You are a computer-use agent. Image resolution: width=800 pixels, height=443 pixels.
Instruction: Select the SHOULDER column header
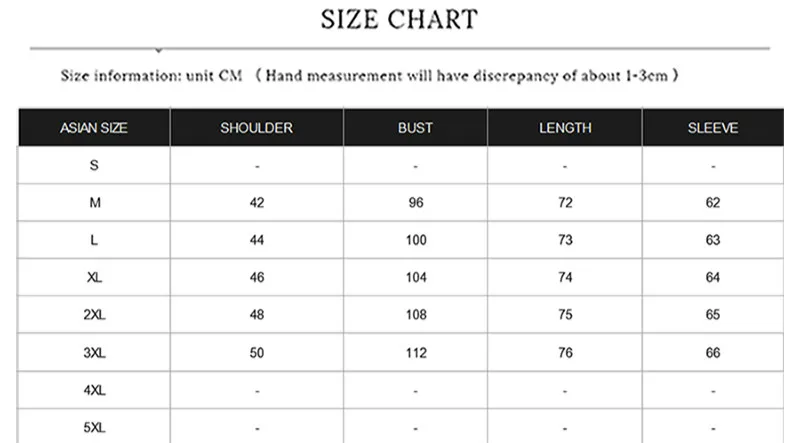(x=257, y=128)
